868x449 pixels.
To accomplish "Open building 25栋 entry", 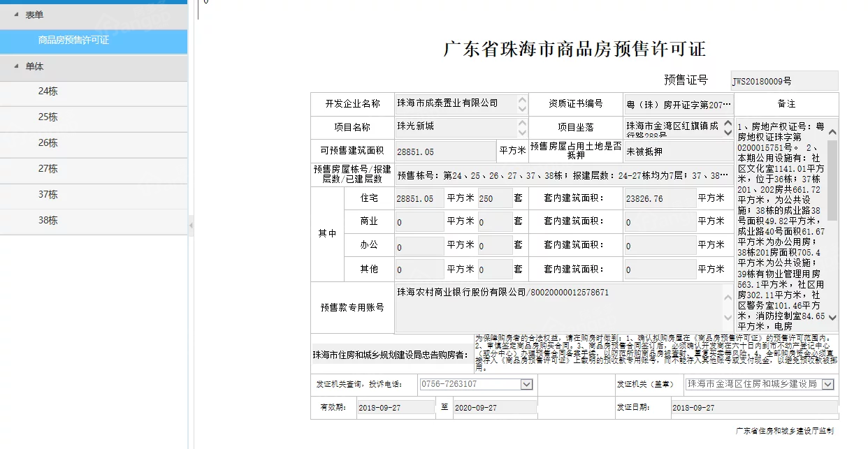I will click(94, 118).
